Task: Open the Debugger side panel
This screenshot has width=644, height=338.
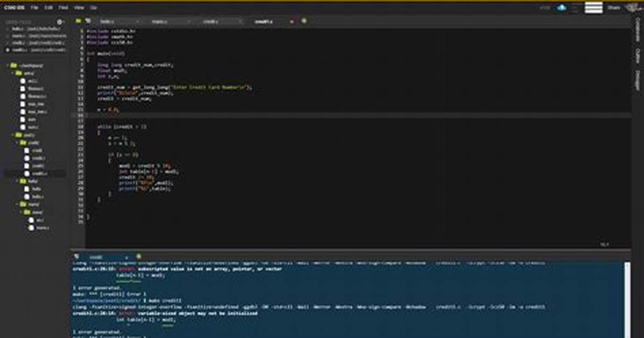Action: (638, 81)
